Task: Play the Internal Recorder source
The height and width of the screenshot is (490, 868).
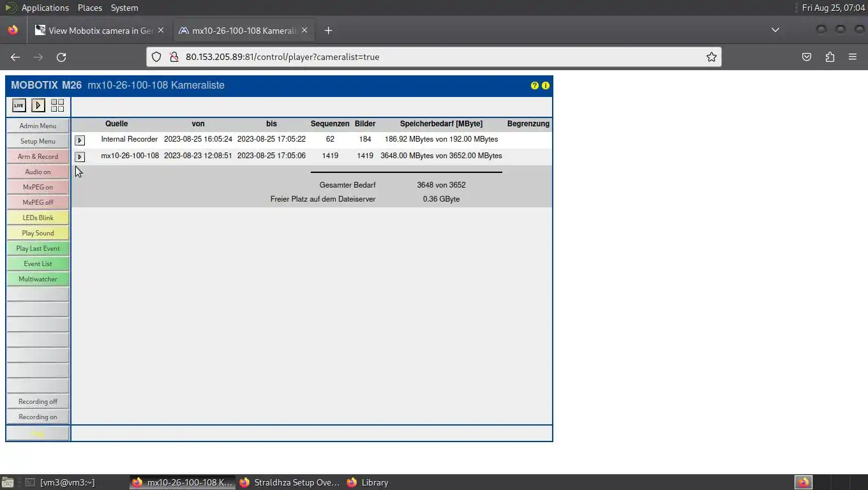Action: tap(80, 140)
